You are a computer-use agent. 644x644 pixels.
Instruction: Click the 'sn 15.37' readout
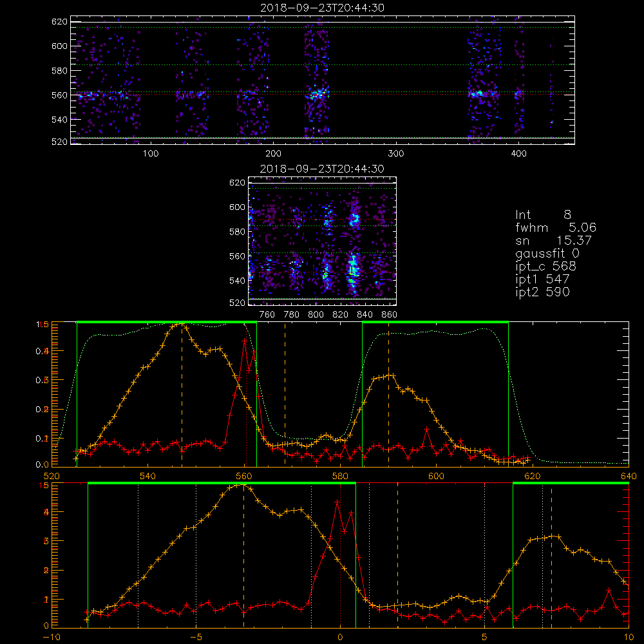click(553, 240)
